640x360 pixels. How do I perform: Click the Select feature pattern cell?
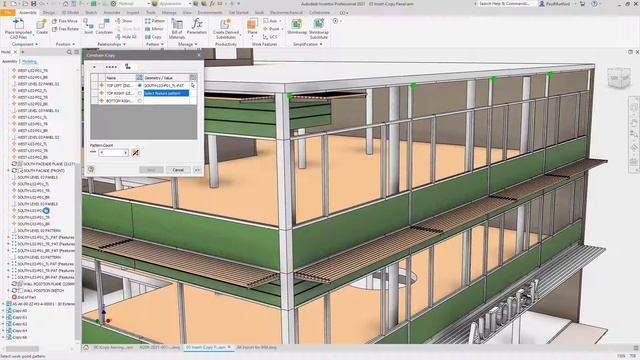pyautogui.click(x=166, y=93)
